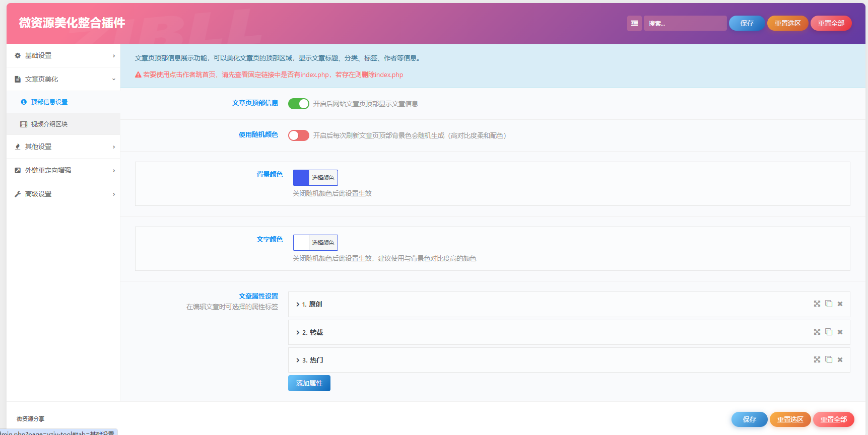The image size is (868, 435).
Task: Click the blue 背景颜色 swatch
Action: click(301, 178)
